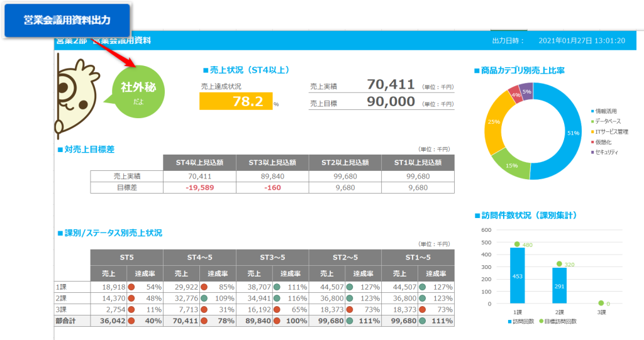Click the 1課 bar showing 453 visits
Screen dimensions: 644x340
(x=517, y=275)
